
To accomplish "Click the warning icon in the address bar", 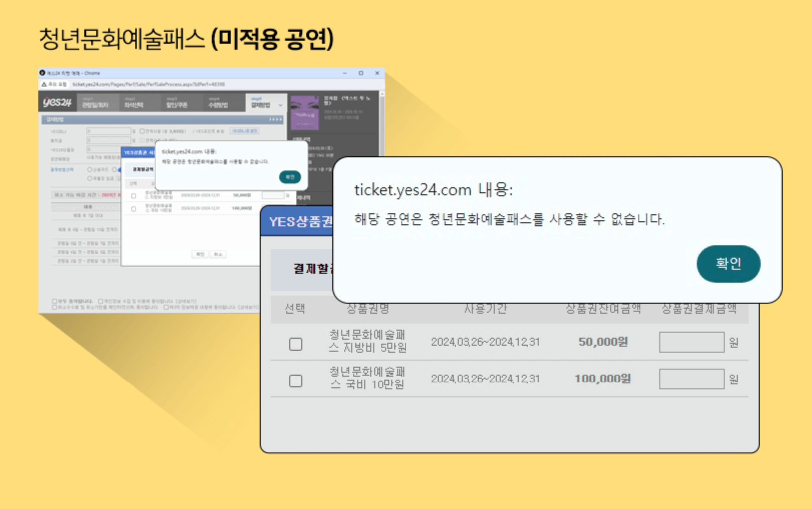I will pyautogui.click(x=43, y=84).
